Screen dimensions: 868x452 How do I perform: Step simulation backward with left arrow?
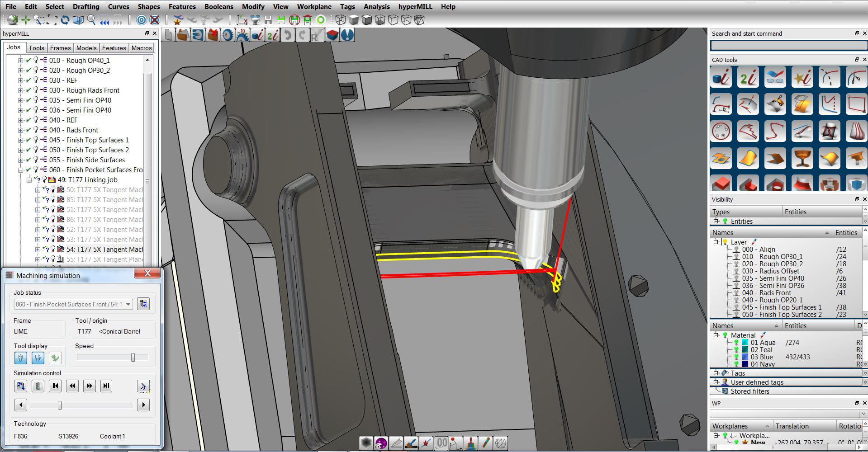(21, 405)
